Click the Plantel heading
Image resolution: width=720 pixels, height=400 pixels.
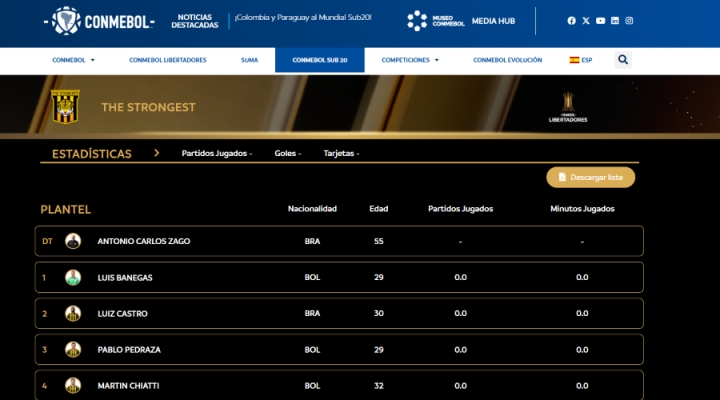coord(66,210)
